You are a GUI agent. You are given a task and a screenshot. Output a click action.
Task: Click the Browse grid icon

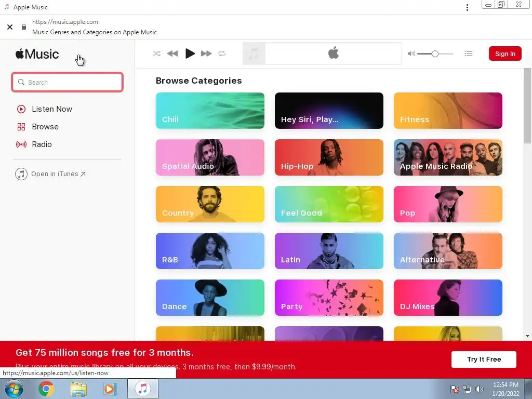pyautogui.click(x=21, y=127)
